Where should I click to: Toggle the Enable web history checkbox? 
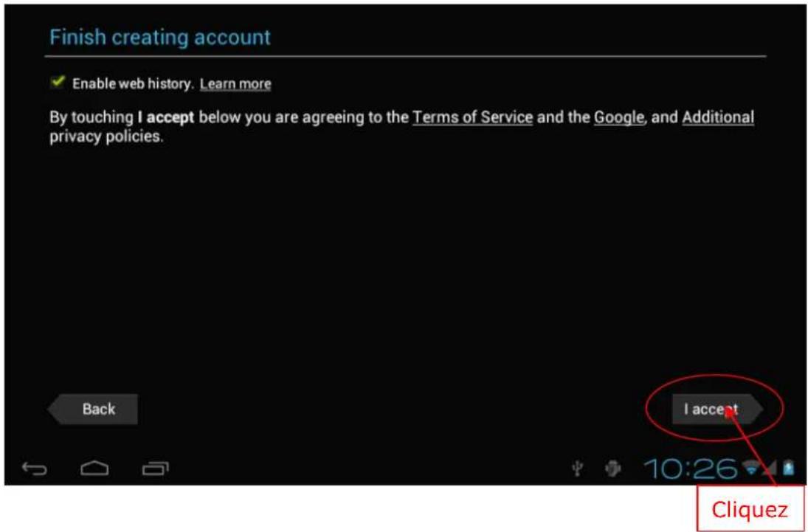(x=57, y=83)
